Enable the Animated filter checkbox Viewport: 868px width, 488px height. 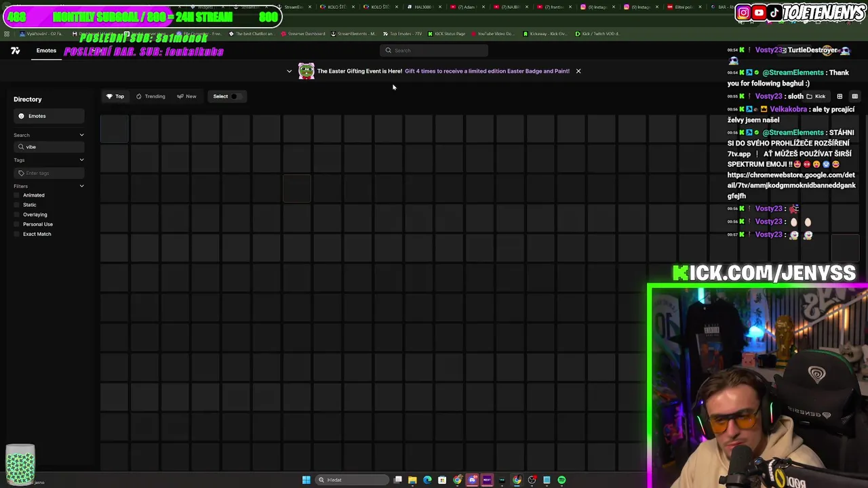(17, 195)
